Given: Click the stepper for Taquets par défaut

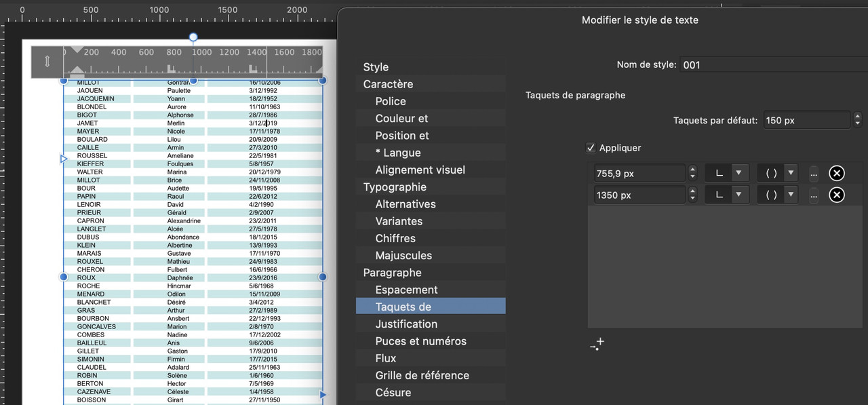Looking at the screenshot, I should pyautogui.click(x=858, y=120).
